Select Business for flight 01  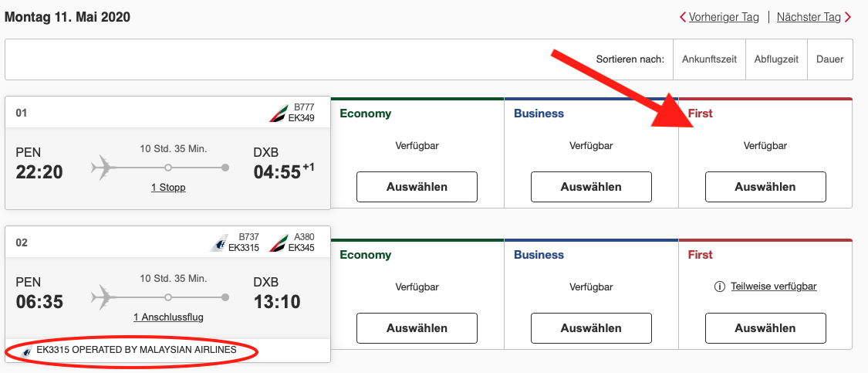click(591, 187)
